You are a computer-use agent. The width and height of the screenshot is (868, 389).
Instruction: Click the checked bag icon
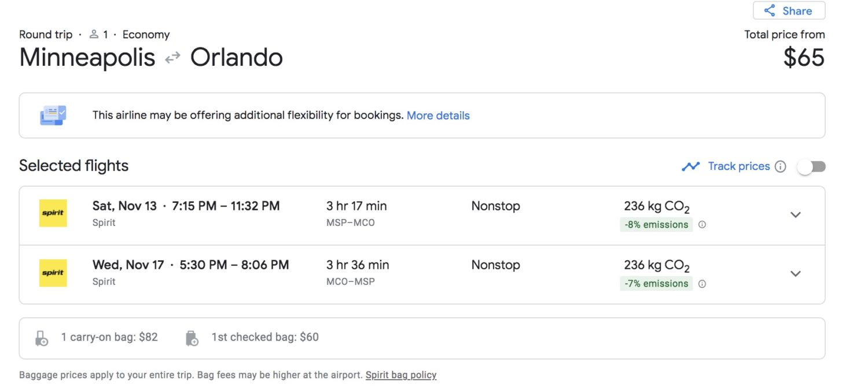(x=192, y=337)
